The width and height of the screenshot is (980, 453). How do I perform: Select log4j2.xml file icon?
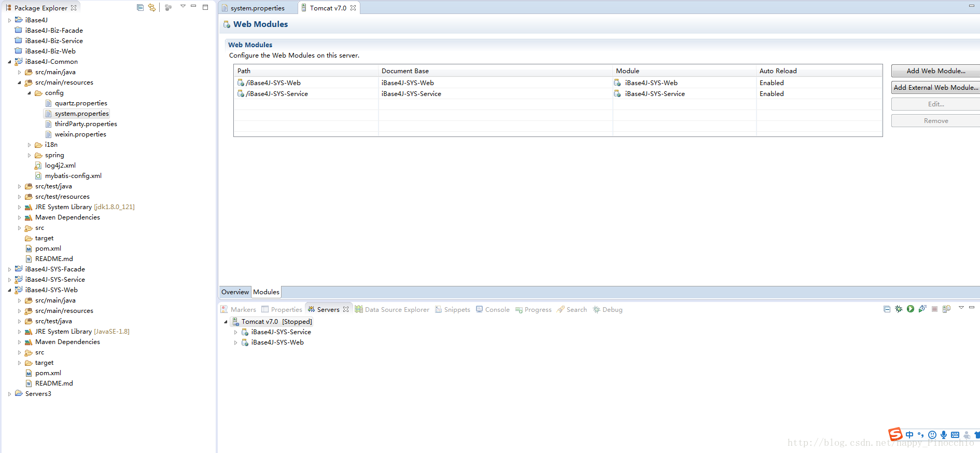click(x=38, y=166)
